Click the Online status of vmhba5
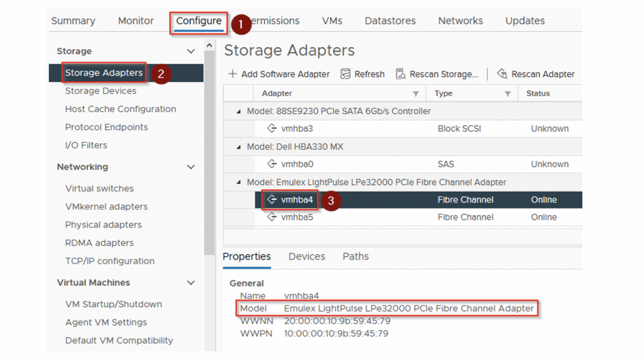 click(x=544, y=217)
